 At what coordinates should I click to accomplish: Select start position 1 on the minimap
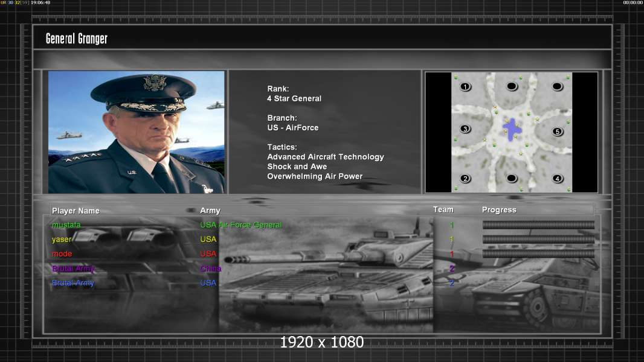tap(465, 86)
